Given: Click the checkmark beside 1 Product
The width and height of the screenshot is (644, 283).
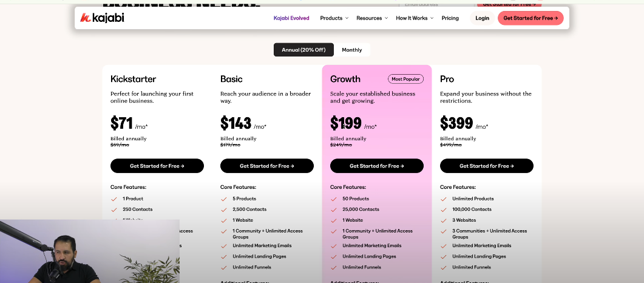Looking at the screenshot, I should point(114,199).
